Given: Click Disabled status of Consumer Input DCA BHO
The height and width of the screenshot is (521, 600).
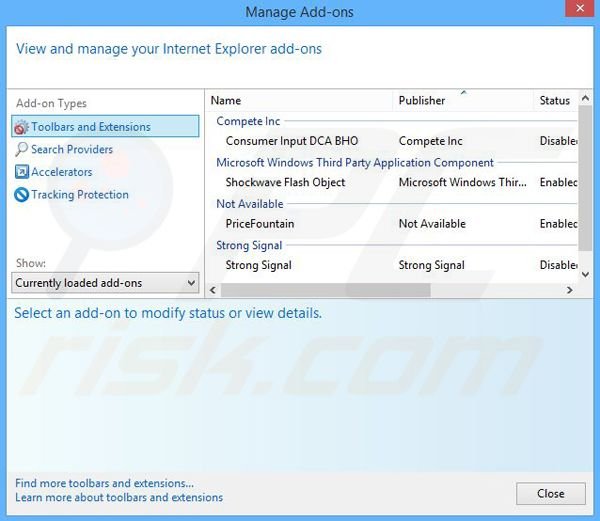Looking at the screenshot, I should coord(559,141).
